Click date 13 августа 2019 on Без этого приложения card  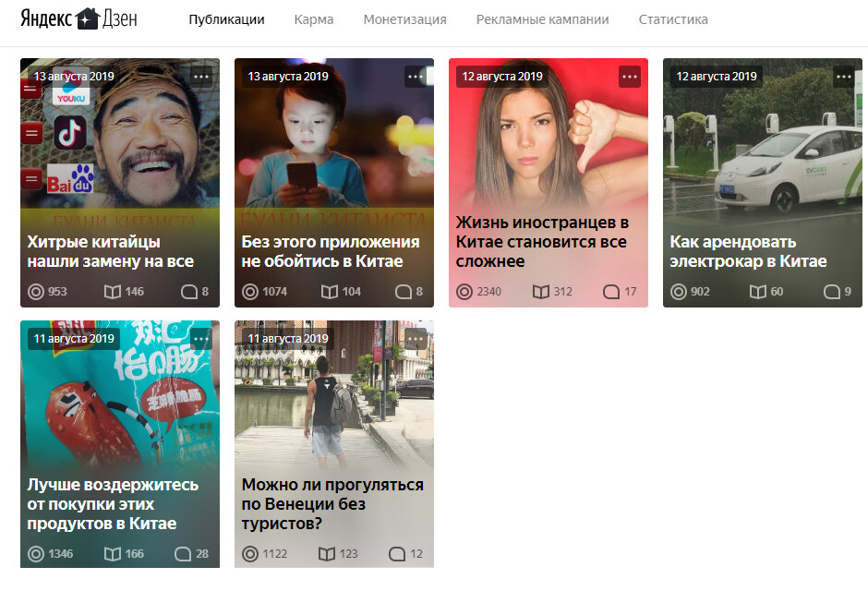(x=288, y=77)
